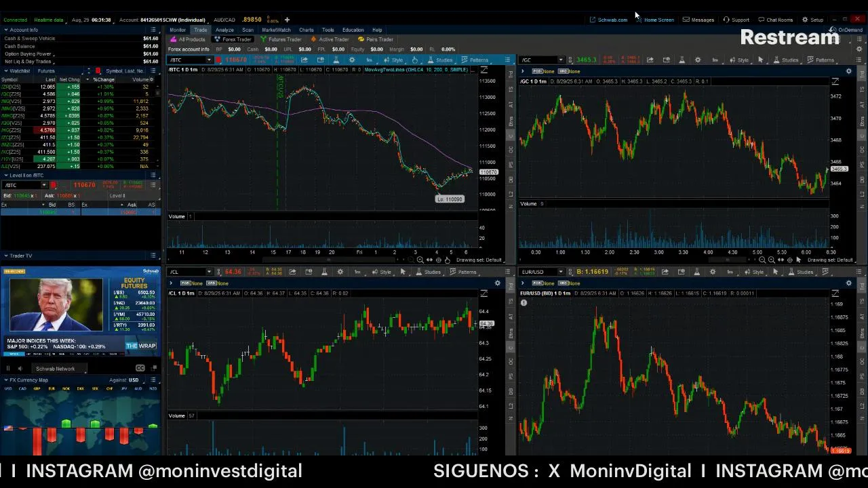Go to Home Screen
Image resolution: width=868 pixels, height=488 pixels.
coord(654,20)
